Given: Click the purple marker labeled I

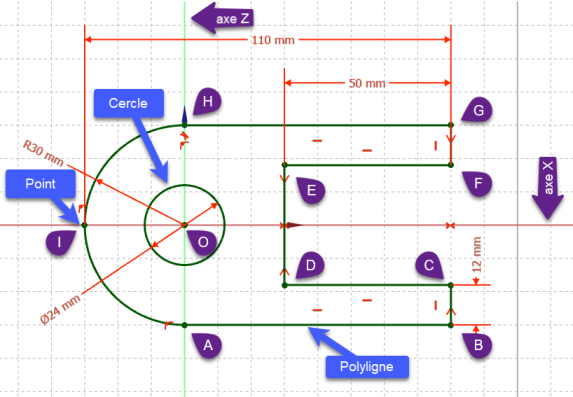Looking at the screenshot, I should pyautogui.click(x=60, y=242).
